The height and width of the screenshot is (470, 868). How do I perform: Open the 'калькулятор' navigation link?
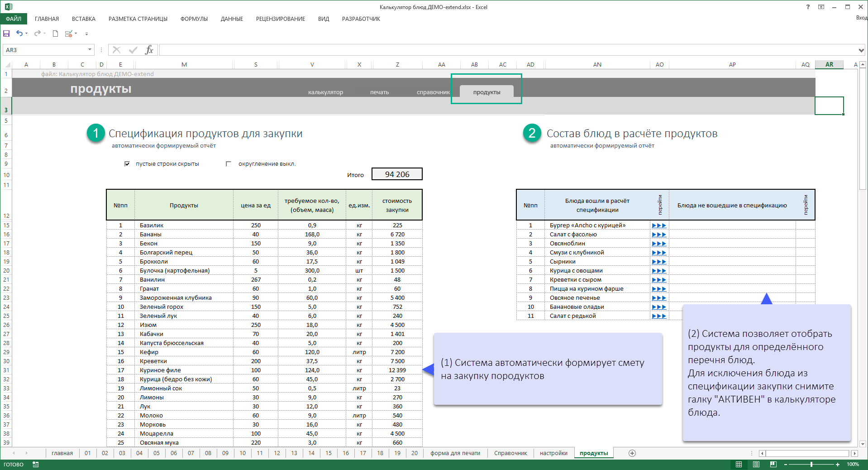pos(325,92)
